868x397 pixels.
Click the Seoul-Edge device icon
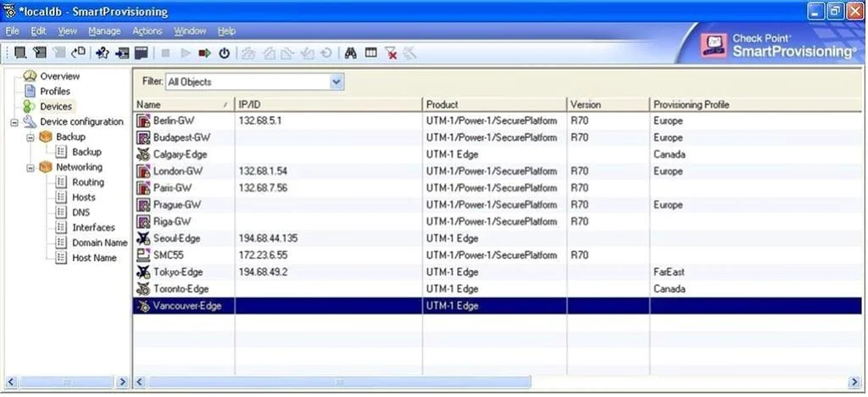[144, 238]
